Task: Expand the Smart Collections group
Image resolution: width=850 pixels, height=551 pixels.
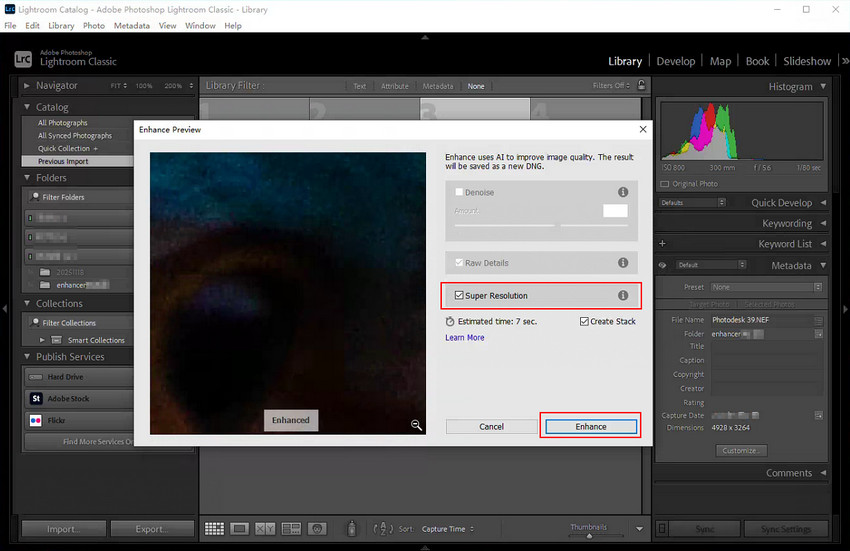Action: [x=42, y=340]
